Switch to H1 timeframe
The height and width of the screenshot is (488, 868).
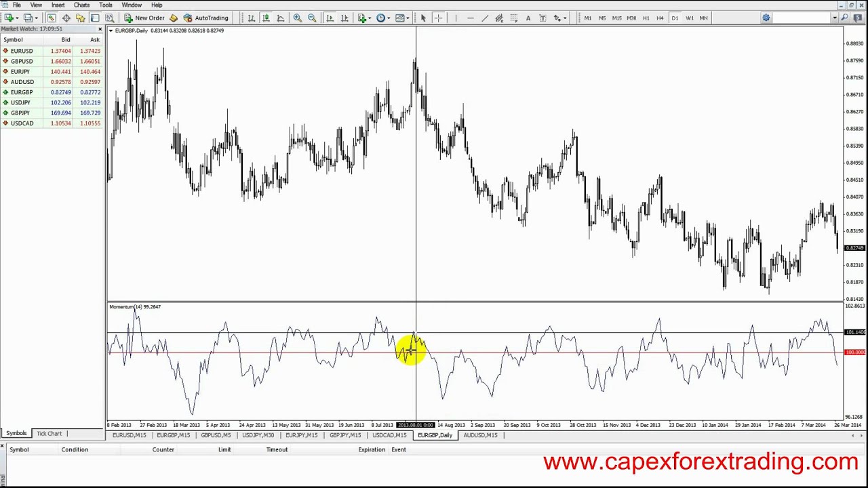[x=646, y=18]
